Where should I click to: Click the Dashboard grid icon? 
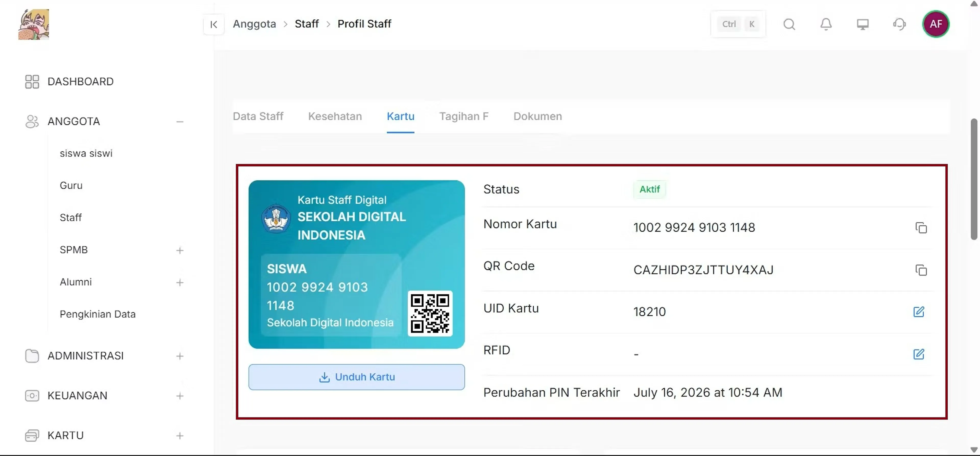pos(32,81)
